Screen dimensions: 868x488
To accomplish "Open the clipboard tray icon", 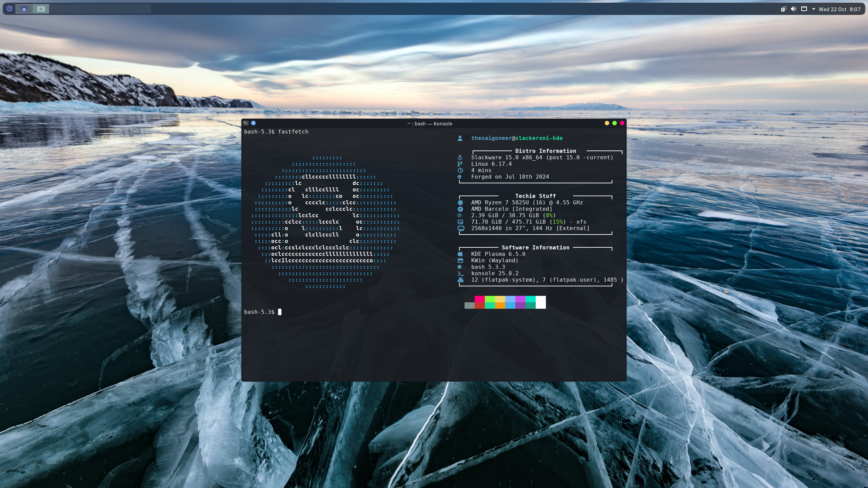I will (783, 9).
